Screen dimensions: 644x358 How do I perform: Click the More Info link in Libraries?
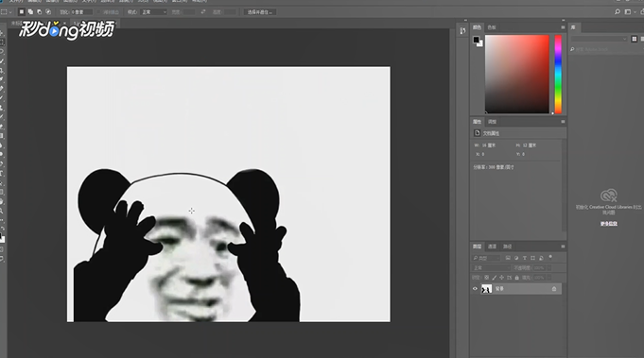[609, 224]
